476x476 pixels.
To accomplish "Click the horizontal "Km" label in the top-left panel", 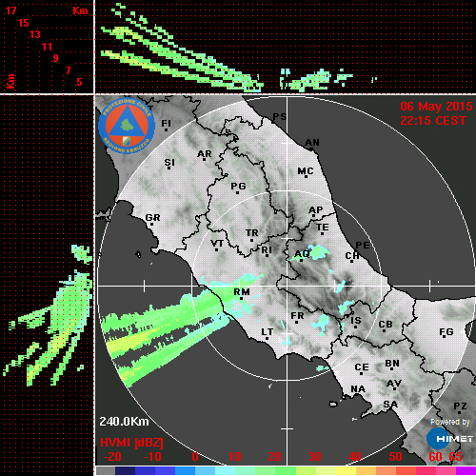I will (x=80, y=10).
